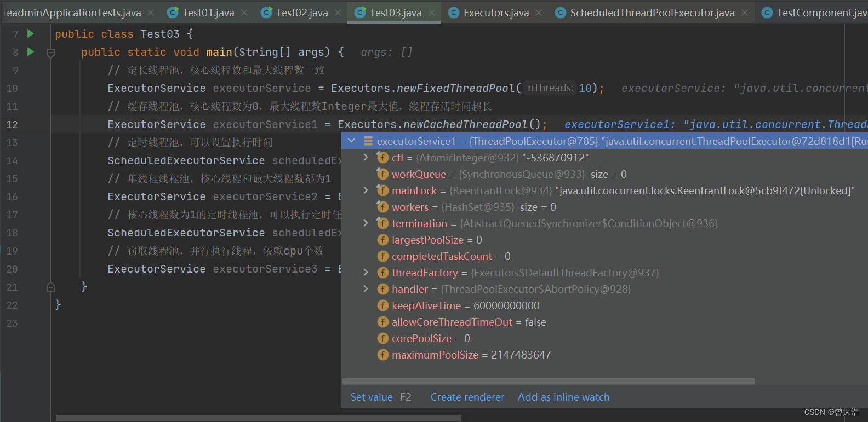Click line number 16 in gutter

click(12, 196)
